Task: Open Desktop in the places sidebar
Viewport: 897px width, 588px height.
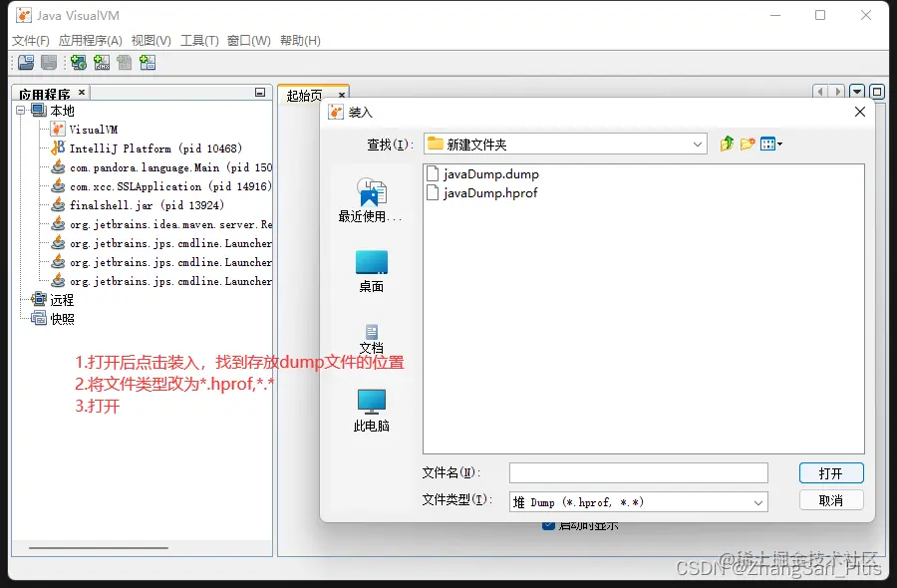Action: click(x=372, y=272)
